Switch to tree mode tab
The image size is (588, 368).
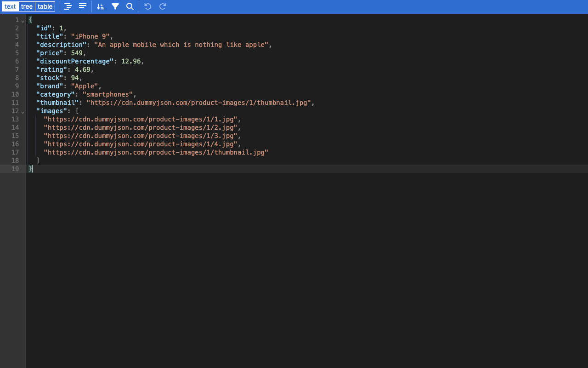tap(27, 6)
